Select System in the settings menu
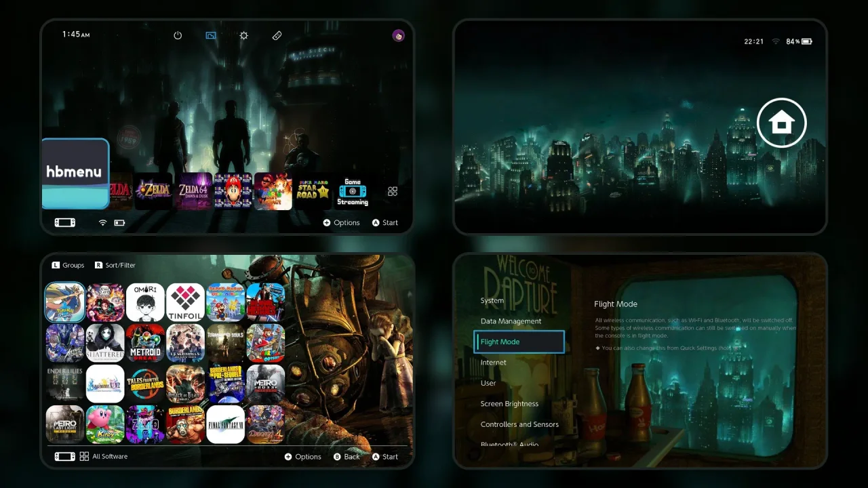Image resolution: width=868 pixels, height=488 pixels. click(x=492, y=300)
